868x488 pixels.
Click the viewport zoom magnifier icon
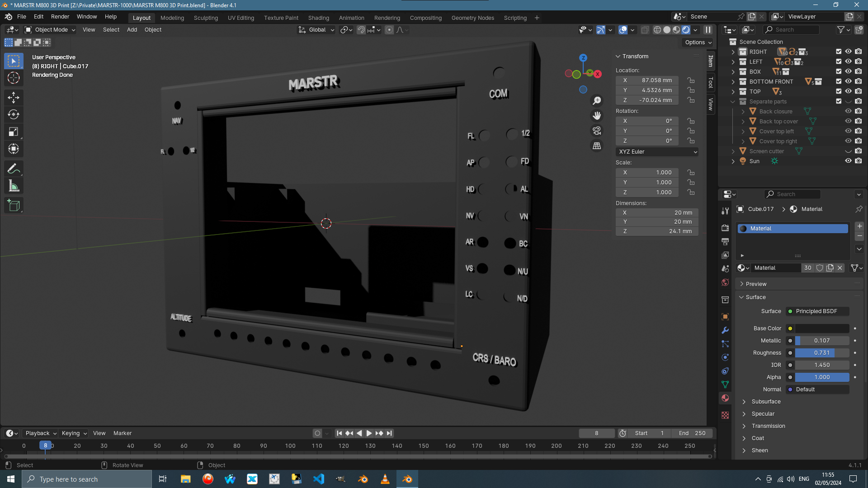[x=597, y=101]
